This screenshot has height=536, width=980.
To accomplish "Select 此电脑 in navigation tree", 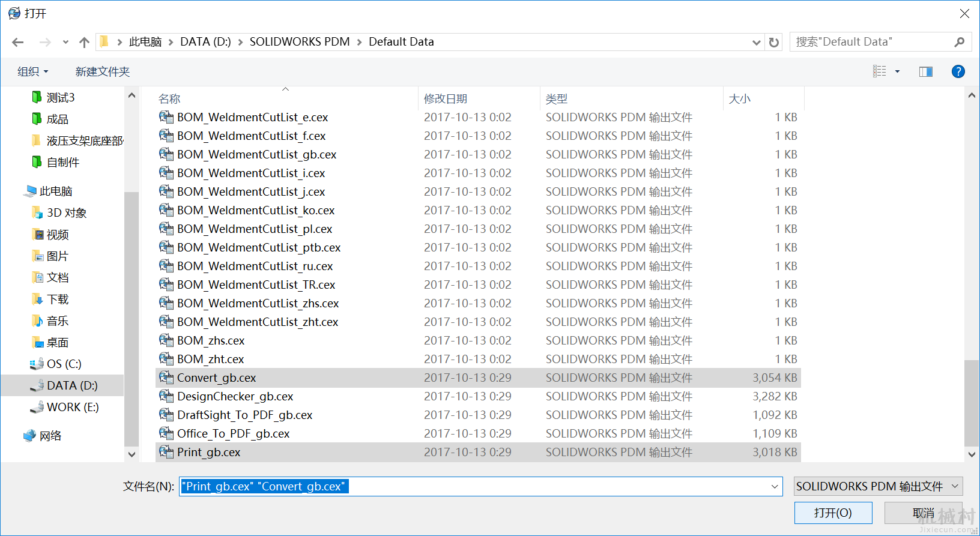I will [x=56, y=191].
